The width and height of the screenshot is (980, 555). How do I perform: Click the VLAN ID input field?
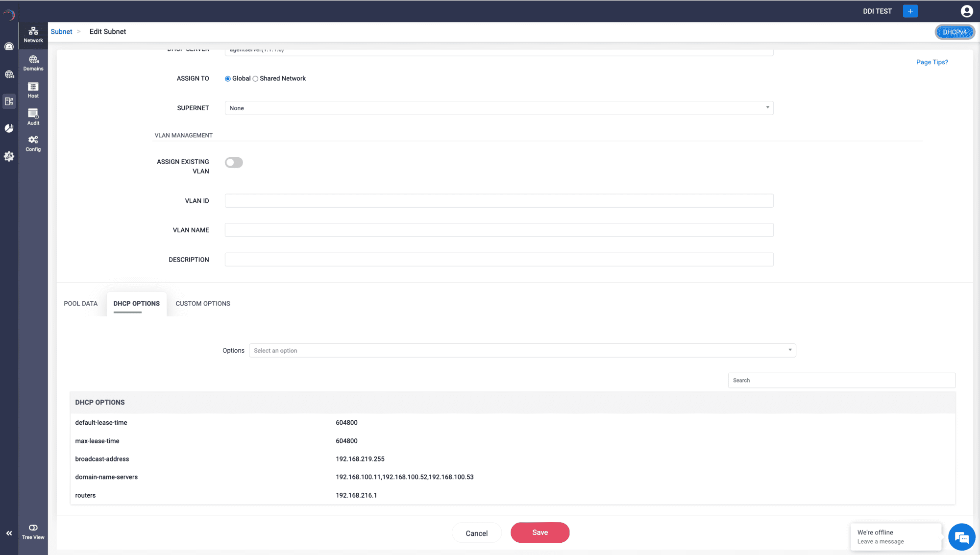point(499,201)
